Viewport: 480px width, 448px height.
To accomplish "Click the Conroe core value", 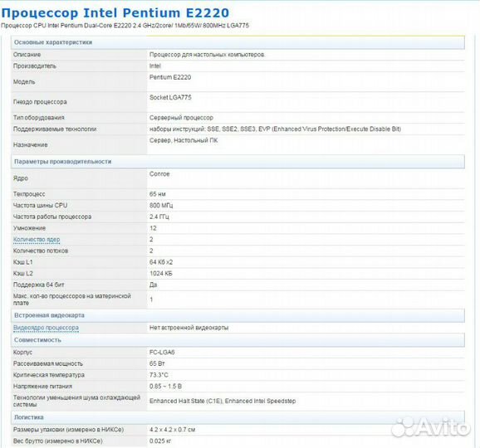I will pyautogui.click(x=159, y=173).
